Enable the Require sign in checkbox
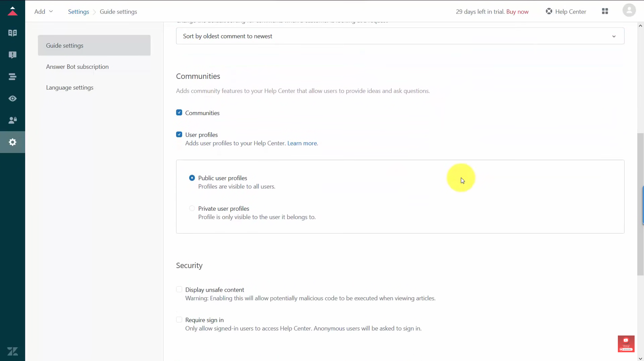644x361 pixels. point(179,320)
